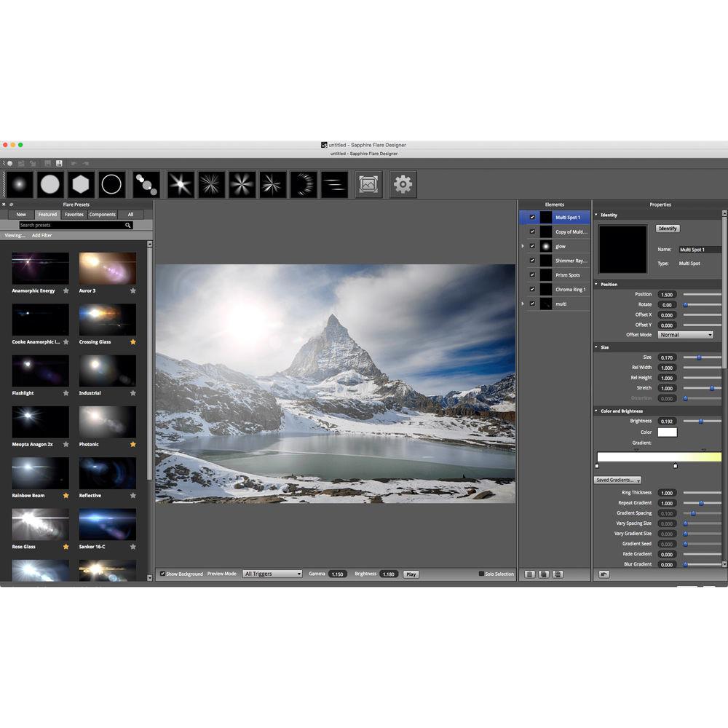Select the Hexagon shape tool

click(x=80, y=184)
